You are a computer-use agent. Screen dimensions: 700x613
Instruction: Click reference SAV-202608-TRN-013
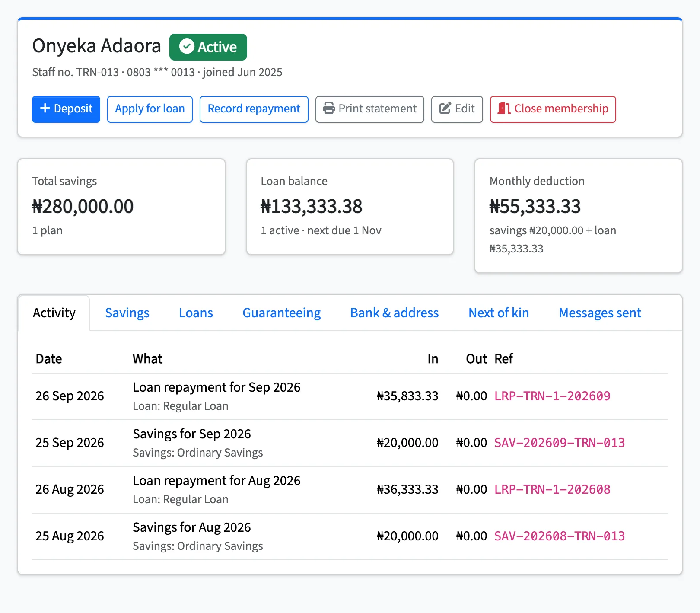560,536
